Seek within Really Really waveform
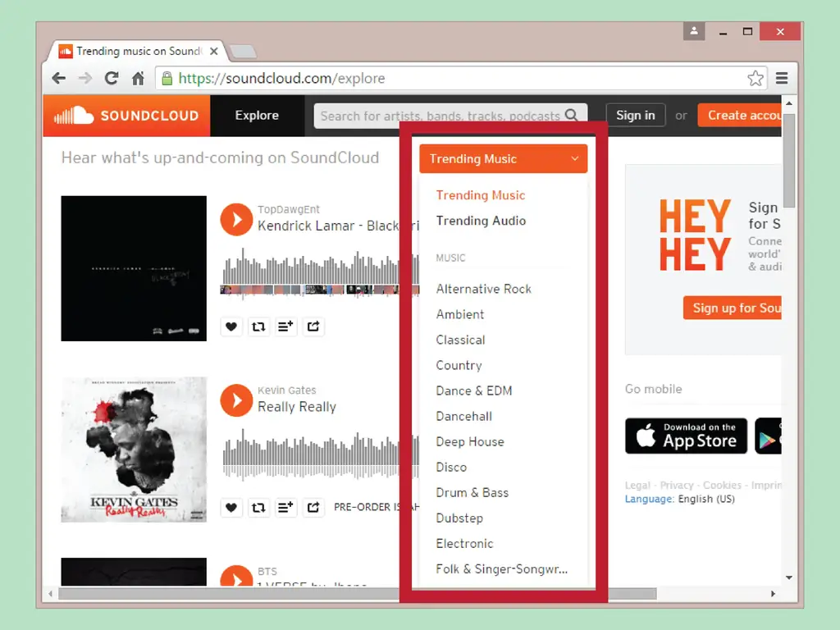This screenshot has width=840, height=630. pyautogui.click(x=320, y=453)
